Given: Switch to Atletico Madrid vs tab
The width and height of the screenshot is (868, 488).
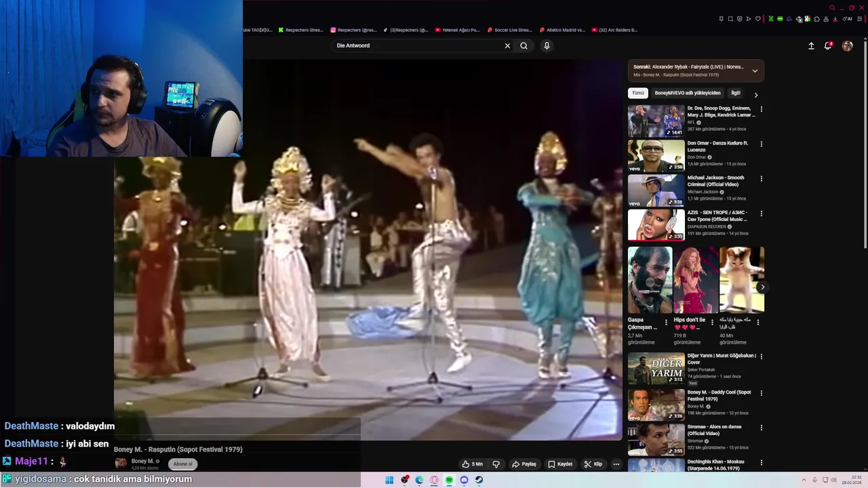Looking at the screenshot, I should pyautogui.click(x=562, y=30).
